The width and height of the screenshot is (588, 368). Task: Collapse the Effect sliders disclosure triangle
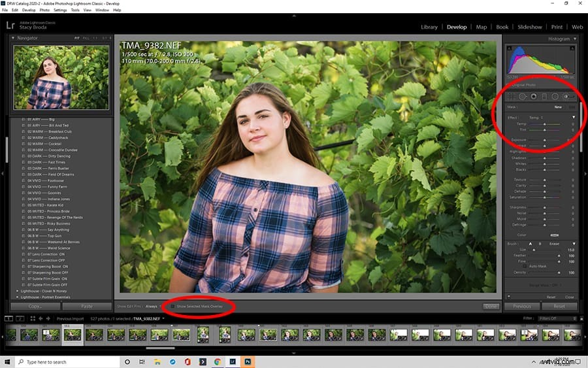pos(574,118)
